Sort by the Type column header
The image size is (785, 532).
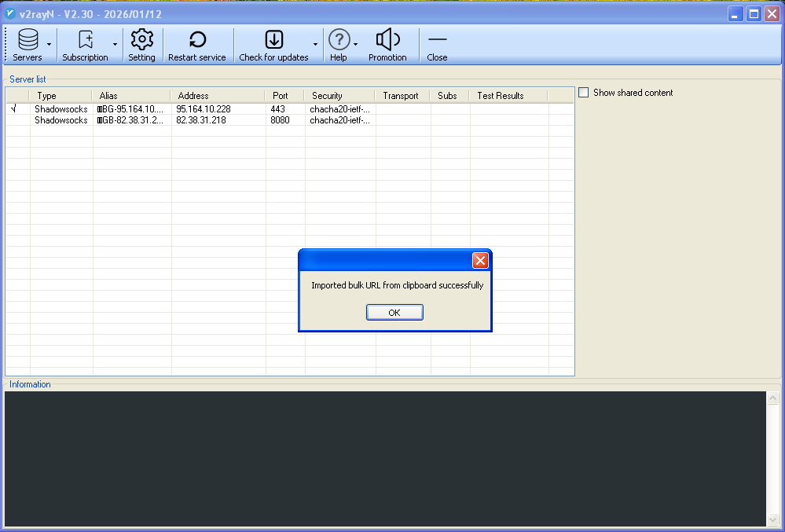pos(61,96)
